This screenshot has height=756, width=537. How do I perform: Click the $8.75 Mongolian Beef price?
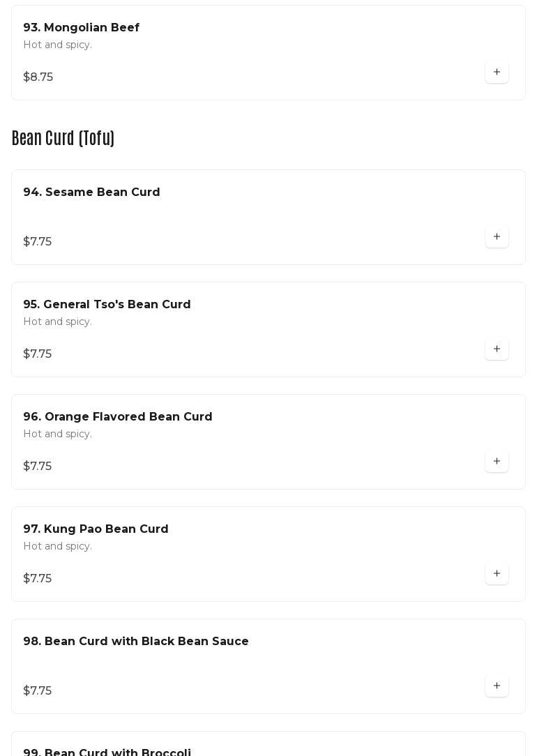click(38, 77)
